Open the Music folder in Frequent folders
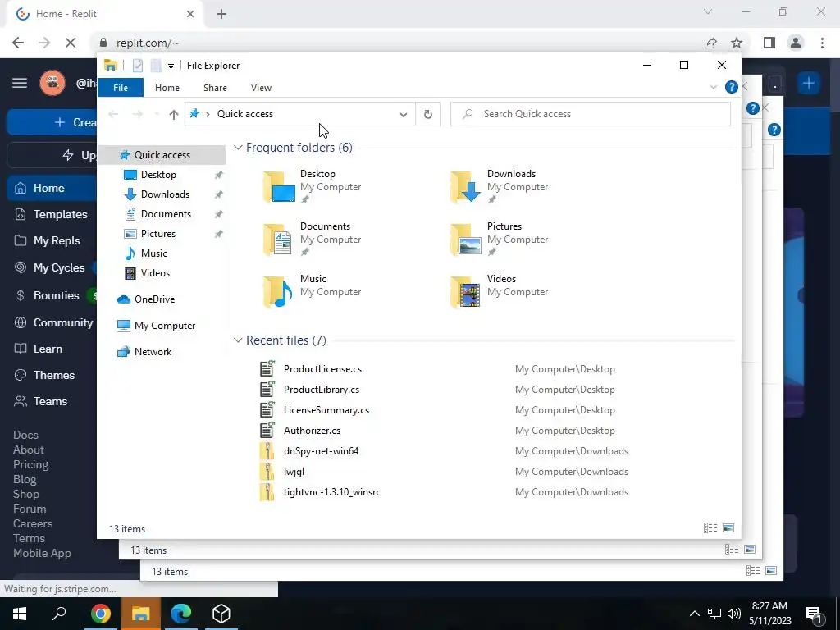 (x=313, y=291)
